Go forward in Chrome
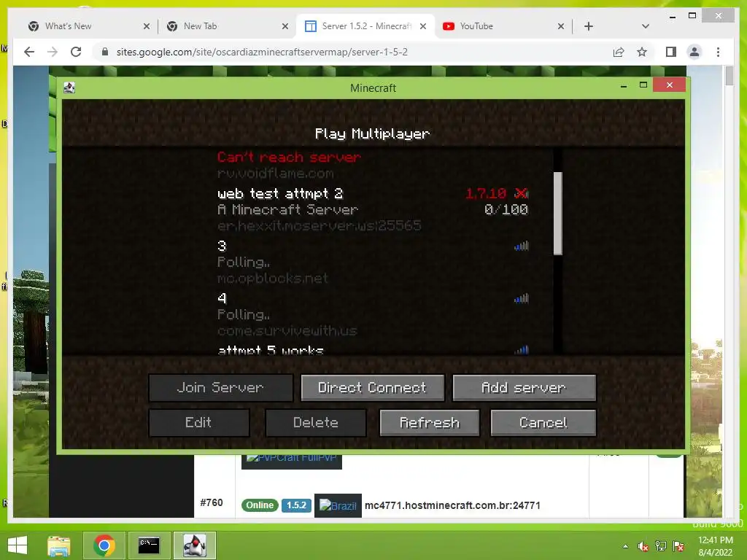This screenshot has height=560, width=747. [x=53, y=52]
